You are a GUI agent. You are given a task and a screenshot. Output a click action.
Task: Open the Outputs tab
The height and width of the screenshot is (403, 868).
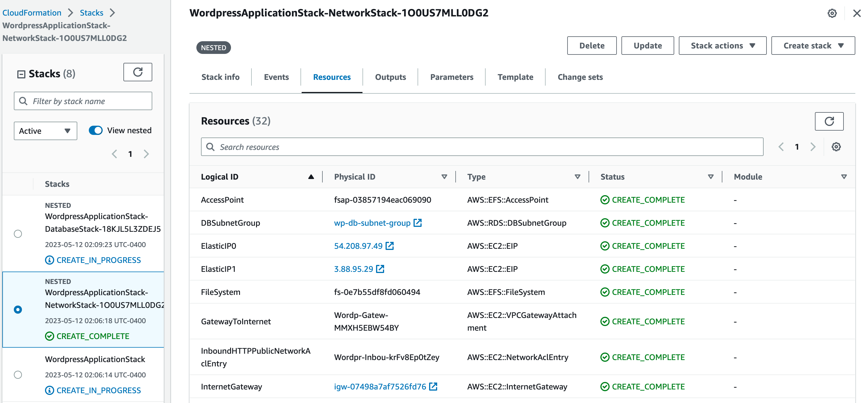[x=390, y=77]
